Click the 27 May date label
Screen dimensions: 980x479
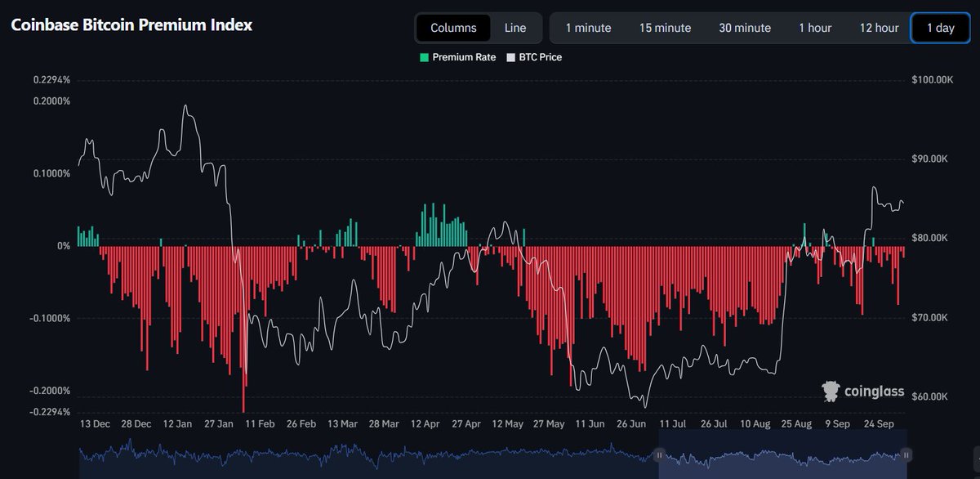click(x=549, y=424)
